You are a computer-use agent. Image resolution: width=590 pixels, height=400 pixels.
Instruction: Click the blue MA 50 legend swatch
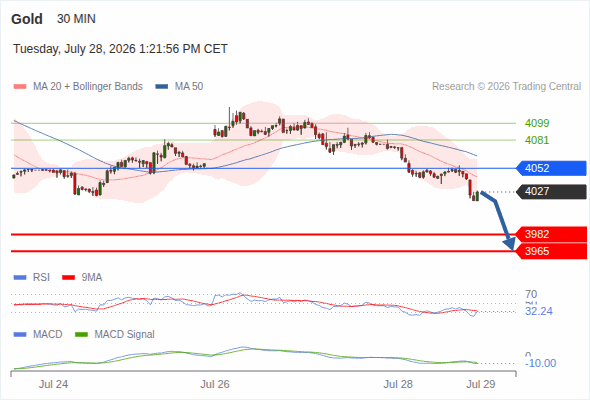(x=162, y=87)
